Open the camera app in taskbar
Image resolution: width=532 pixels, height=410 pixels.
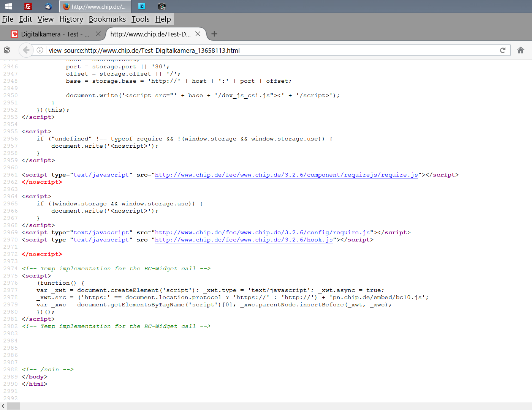coord(162,6)
